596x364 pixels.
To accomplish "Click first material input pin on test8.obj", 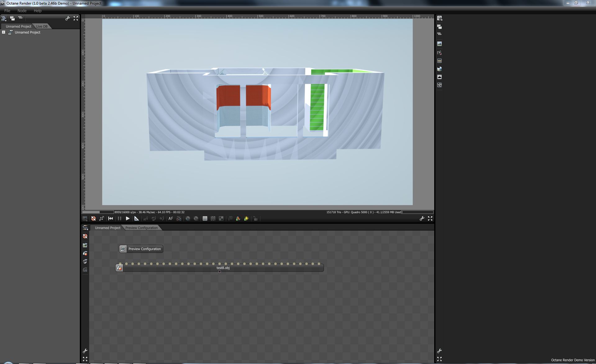I will 120,264.
